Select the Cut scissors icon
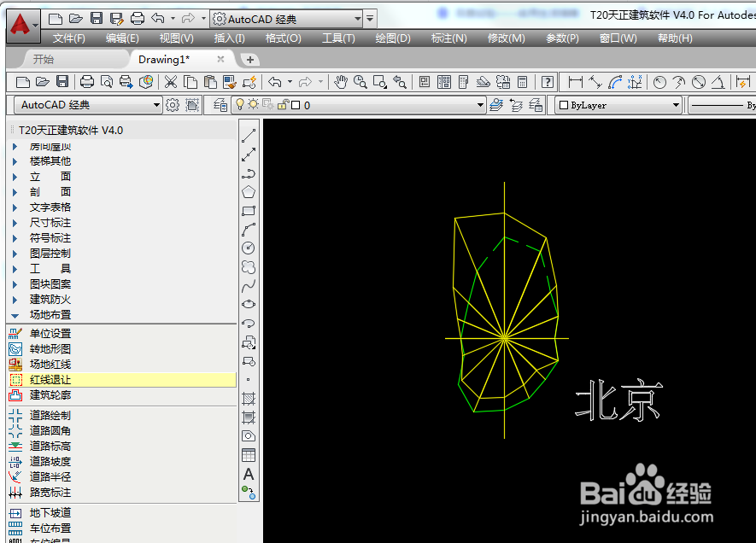Image resolution: width=756 pixels, height=543 pixels. click(170, 82)
